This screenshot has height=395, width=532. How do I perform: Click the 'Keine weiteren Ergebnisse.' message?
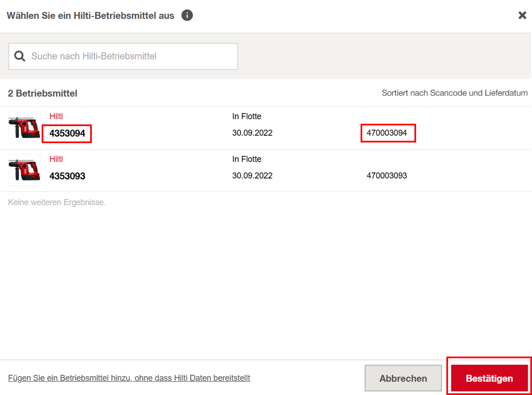click(57, 203)
